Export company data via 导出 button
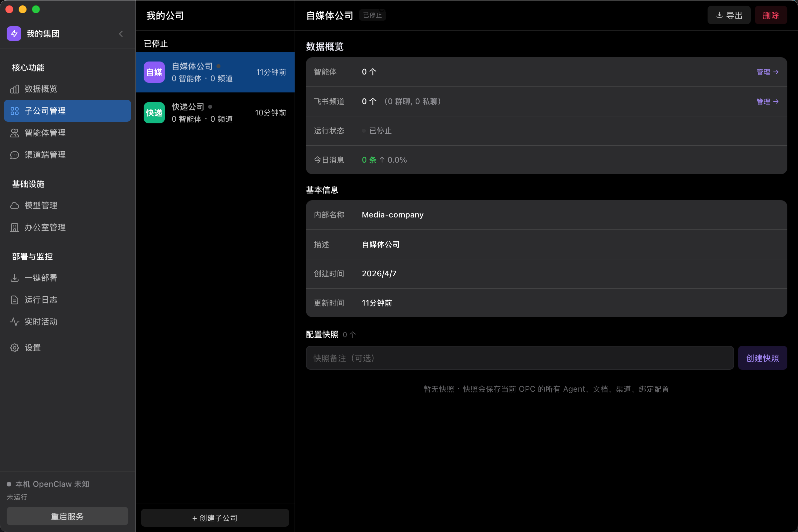The image size is (798, 532). pos(729,15)
